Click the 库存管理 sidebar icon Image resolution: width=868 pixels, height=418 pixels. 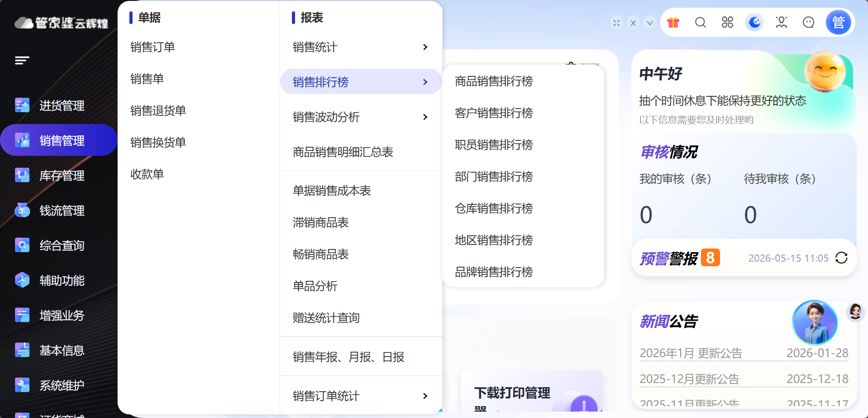(22, 175)
